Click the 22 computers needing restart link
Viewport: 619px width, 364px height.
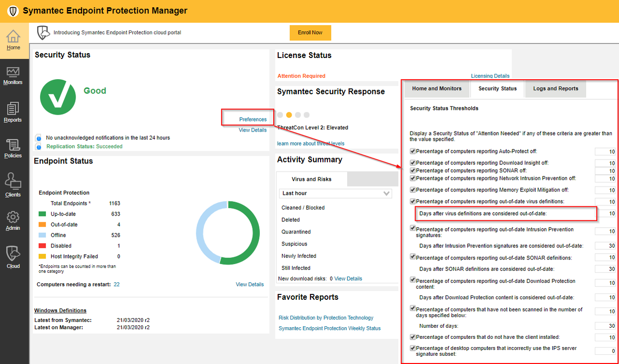pyautogui.click(x=117, y=284)
